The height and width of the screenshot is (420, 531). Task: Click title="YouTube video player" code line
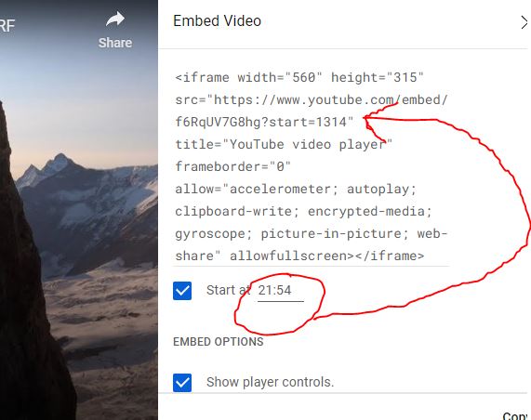coord(284,145)
